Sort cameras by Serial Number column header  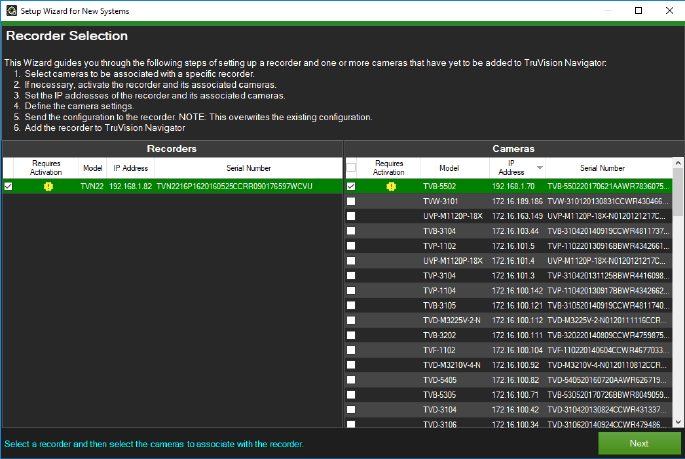tap(608, 168)
